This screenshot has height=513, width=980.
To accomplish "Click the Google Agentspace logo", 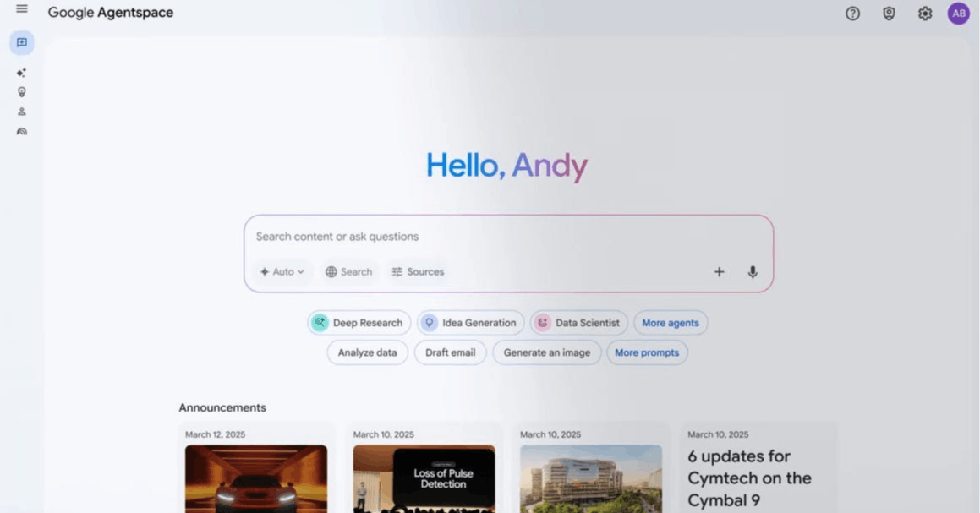I will click(111, 13).
